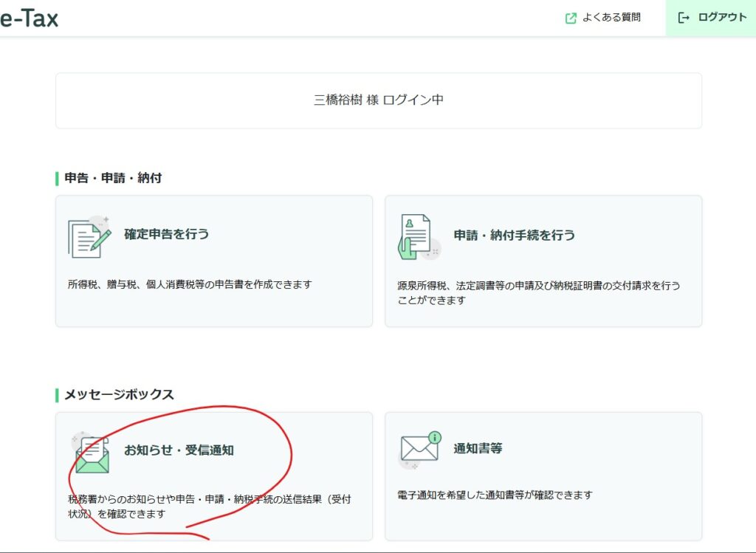Click the description starting 源泉所得税、法定調書等
The image size is (756, 553).
tap(538, 293)
